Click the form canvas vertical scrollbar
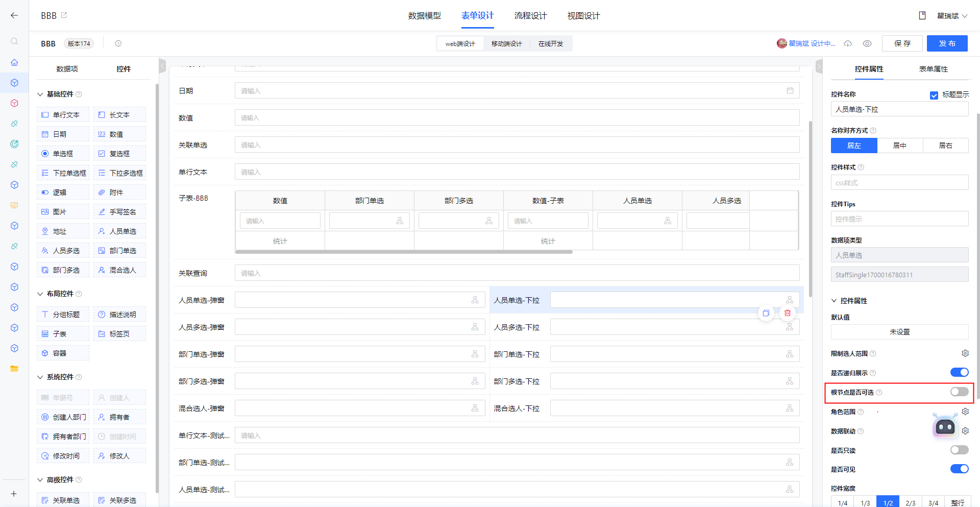This screenshot has width=980, height=507. click(810, 209)
